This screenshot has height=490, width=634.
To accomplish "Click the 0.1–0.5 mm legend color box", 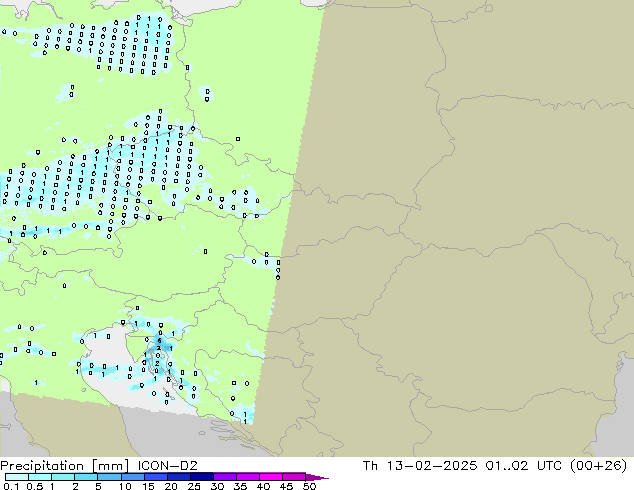I will [x=17, y=477].
